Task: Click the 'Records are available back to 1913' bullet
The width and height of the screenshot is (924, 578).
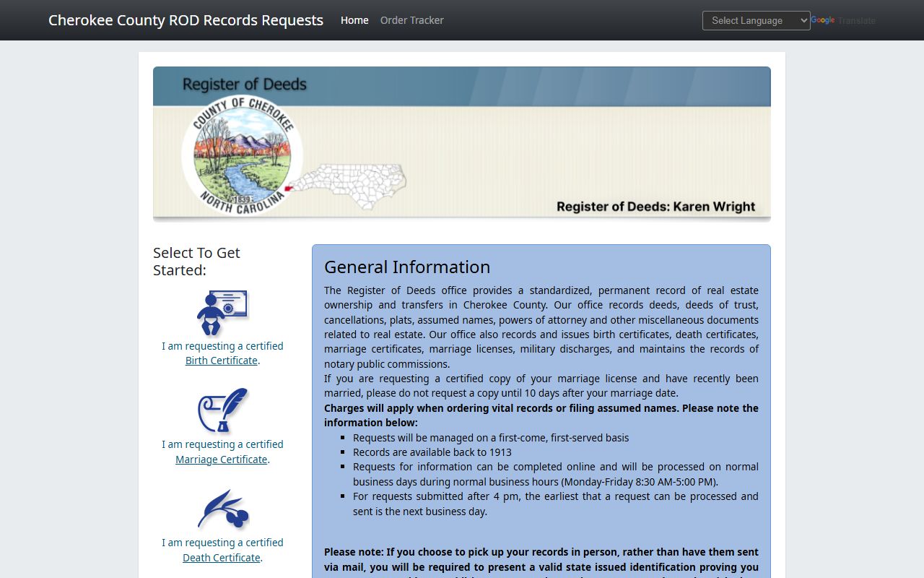Action: click(x=432, y=452)
